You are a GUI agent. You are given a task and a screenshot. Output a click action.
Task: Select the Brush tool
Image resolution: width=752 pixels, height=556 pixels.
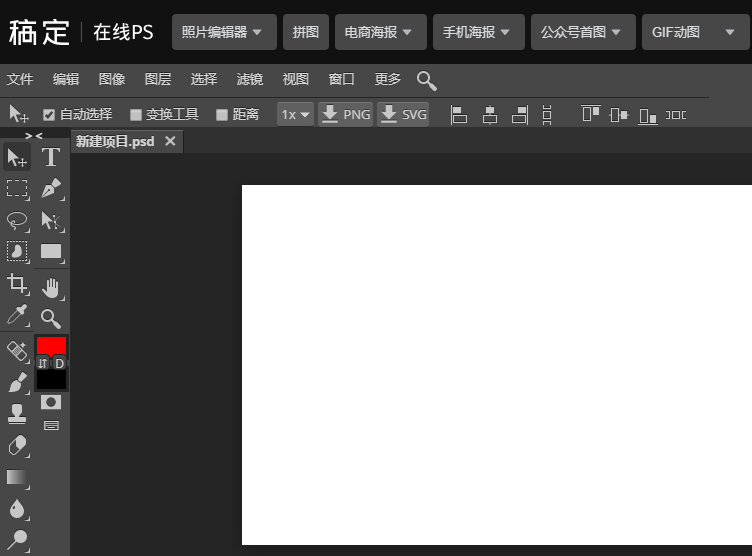17,382
